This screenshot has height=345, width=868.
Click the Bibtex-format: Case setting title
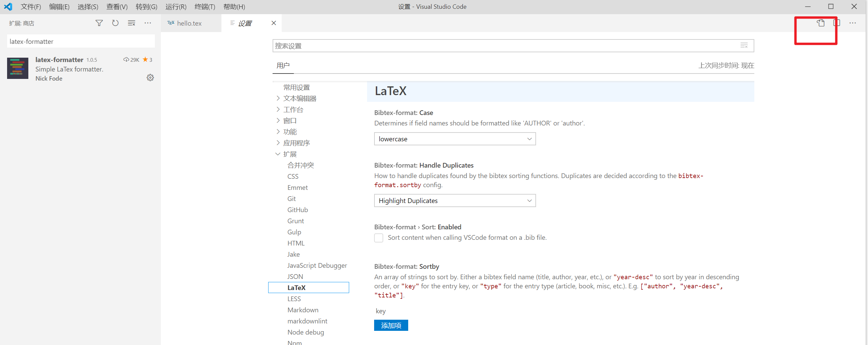point(403,113)
